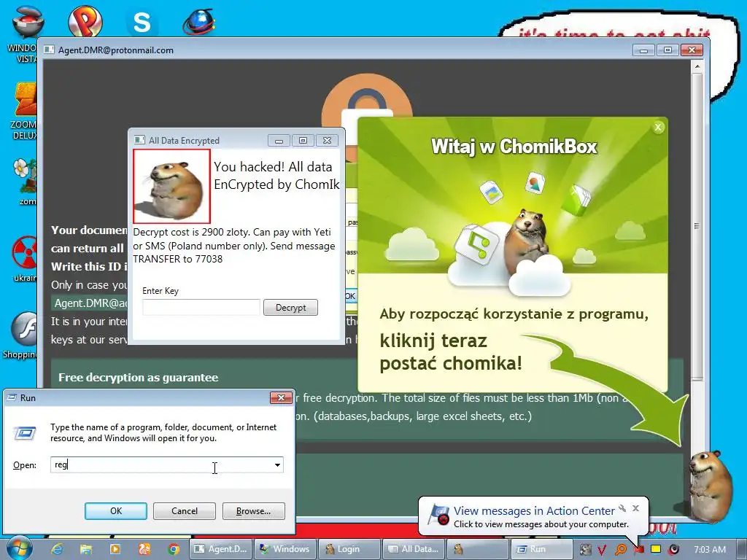Click the All Data Encrypted title icon
This screenshot has width=747, height=560.
[x=139, y=140]
